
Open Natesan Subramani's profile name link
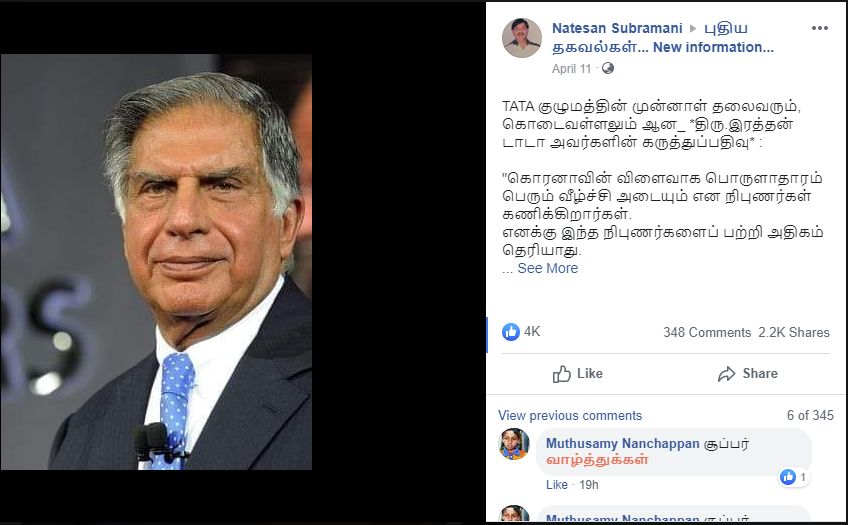point(617,28)
